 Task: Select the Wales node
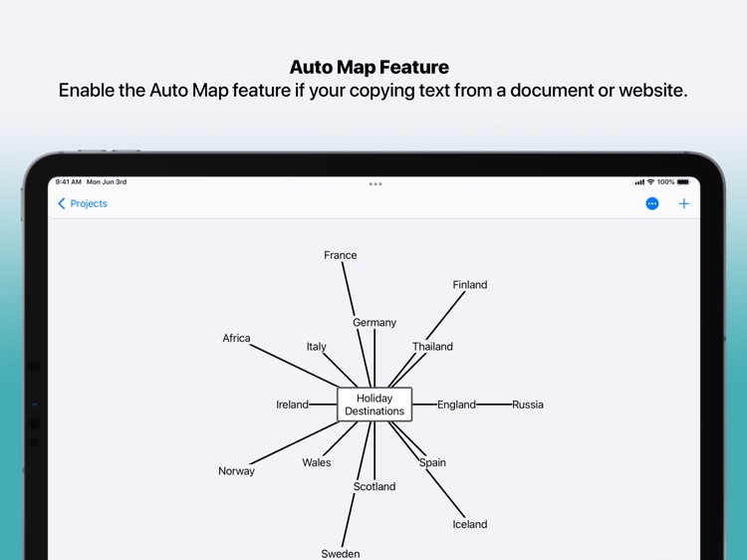click(317, 462)
